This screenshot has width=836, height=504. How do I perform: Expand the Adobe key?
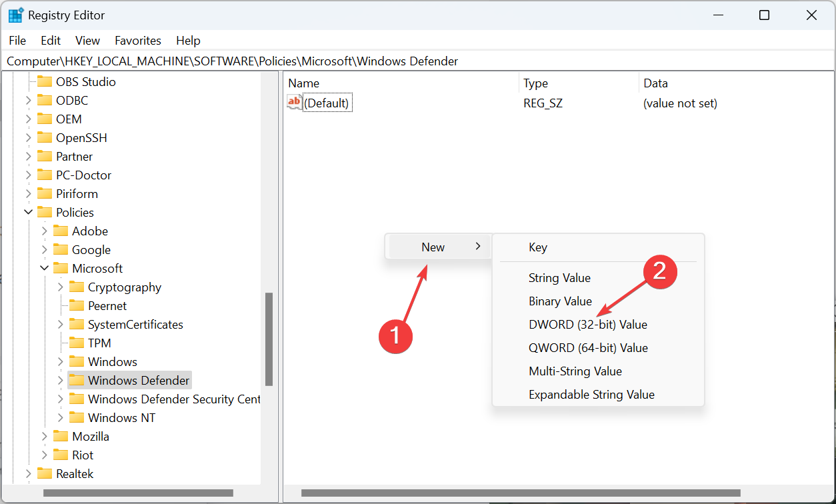(x=45, y=231)
